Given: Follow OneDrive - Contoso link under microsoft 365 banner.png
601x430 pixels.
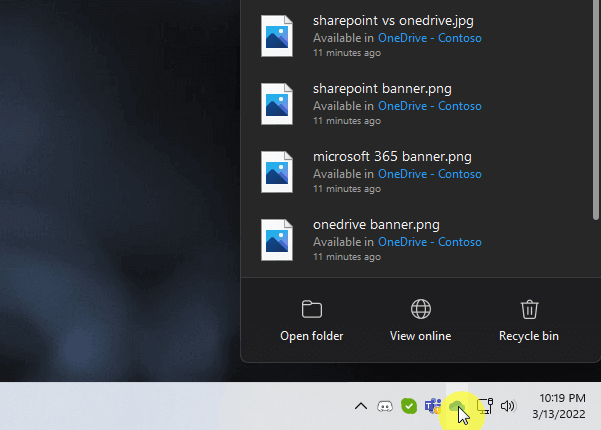Looking at the screenshot, I should 430,174.
